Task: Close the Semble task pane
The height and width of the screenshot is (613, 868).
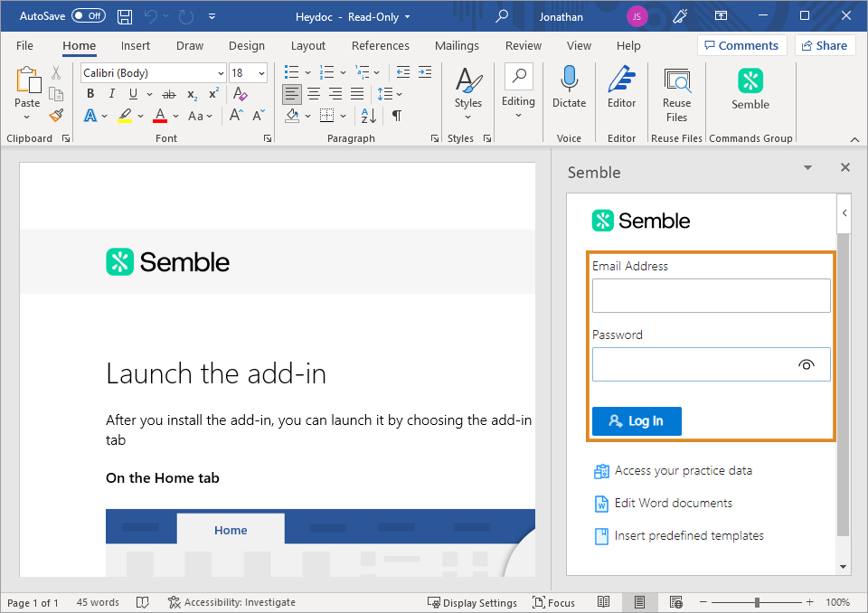Action: click(844, 167)
